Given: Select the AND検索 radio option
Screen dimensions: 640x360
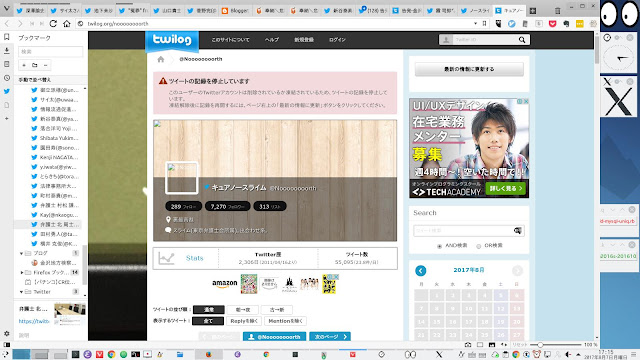Looking at the screenshot, I should (440, 246).
